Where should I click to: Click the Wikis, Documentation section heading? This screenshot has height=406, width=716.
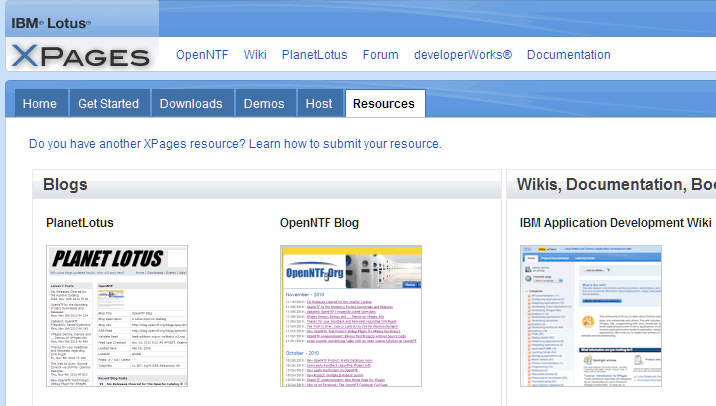616,185
